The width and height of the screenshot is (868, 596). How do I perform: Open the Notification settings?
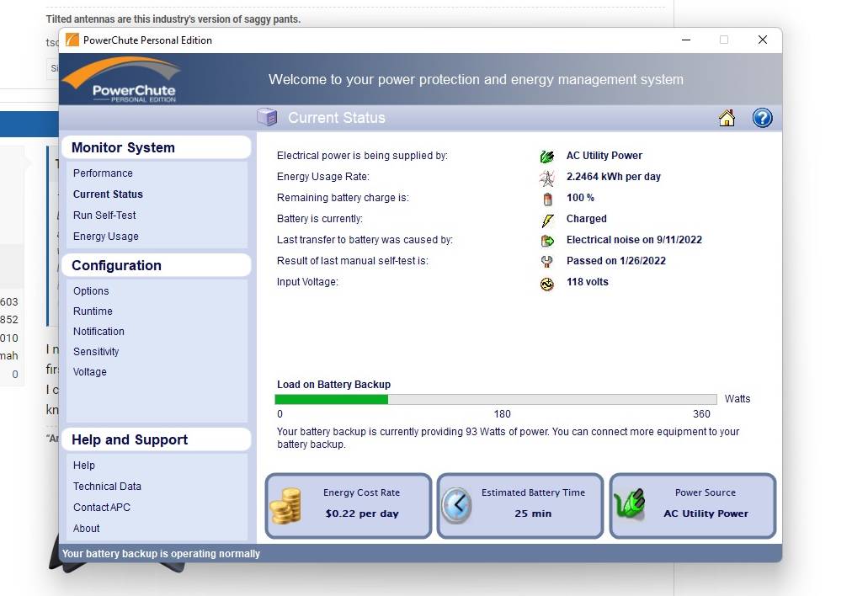click(99, 332)
